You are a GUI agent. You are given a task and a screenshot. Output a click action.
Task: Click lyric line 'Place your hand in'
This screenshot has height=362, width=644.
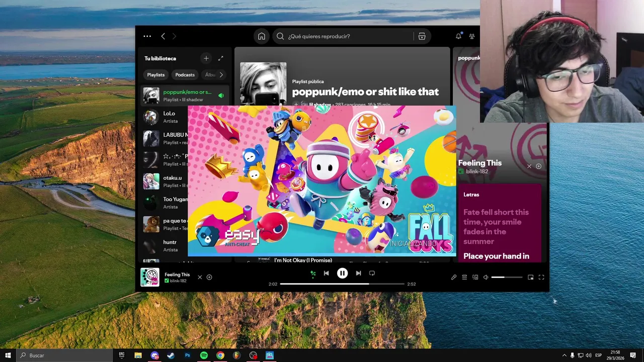tap(496, 256)
